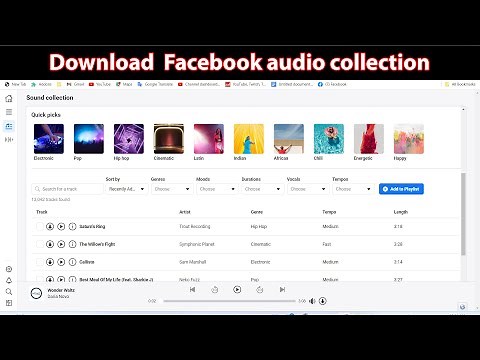Show info for Satan's Ring
This screenshot has height=360, width=480.
point(72,226)
